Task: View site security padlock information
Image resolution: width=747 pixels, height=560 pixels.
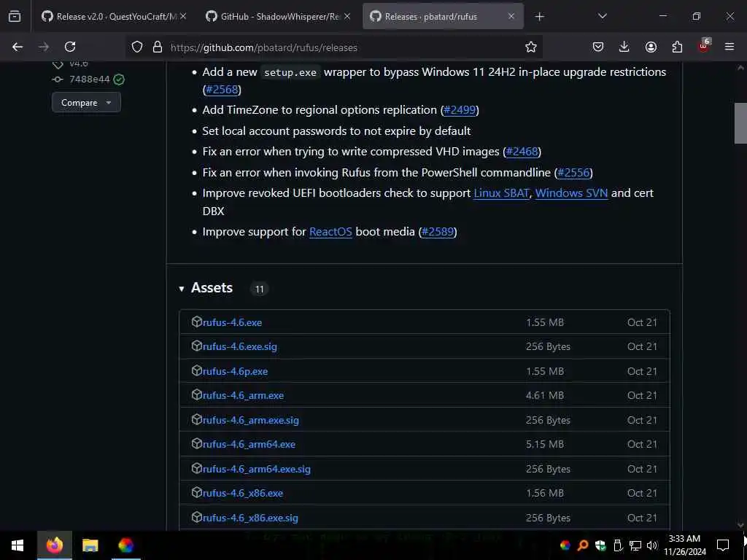Action: point(158,47)
